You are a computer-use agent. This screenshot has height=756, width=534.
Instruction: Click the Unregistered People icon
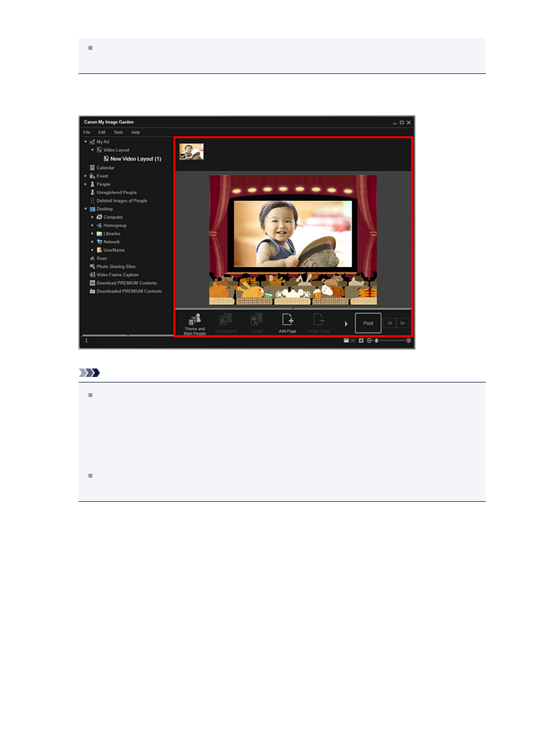[92, 192]
